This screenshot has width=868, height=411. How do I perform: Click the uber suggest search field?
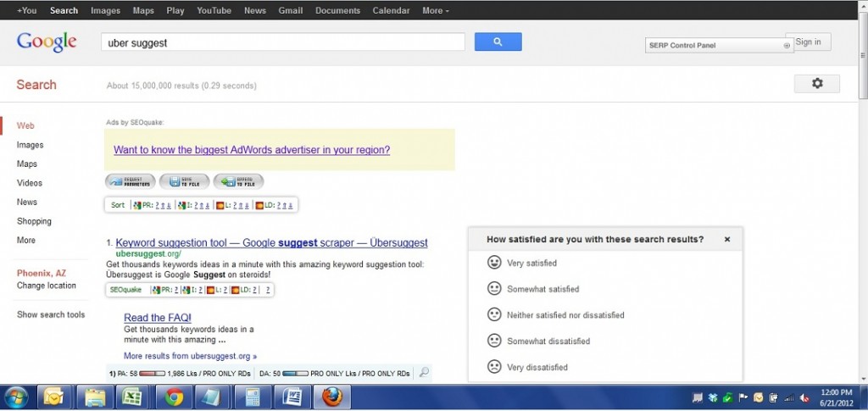click(x=283, y=42)
